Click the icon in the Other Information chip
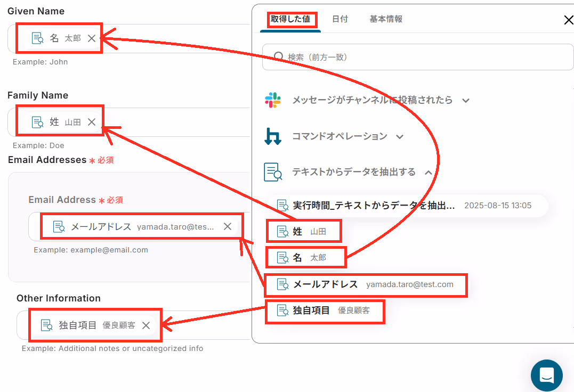The width and height of the screenshot is (574, 392). (x=46, y=325)
